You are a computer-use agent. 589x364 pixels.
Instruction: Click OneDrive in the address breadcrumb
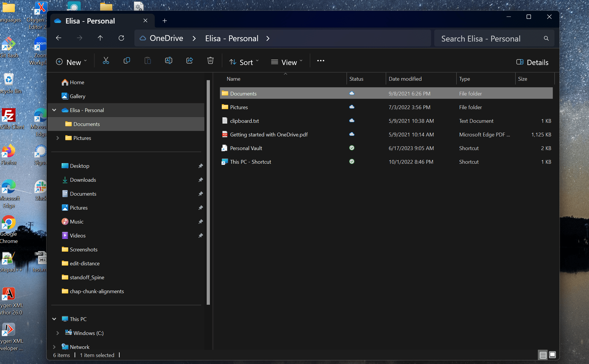[166, 38]
